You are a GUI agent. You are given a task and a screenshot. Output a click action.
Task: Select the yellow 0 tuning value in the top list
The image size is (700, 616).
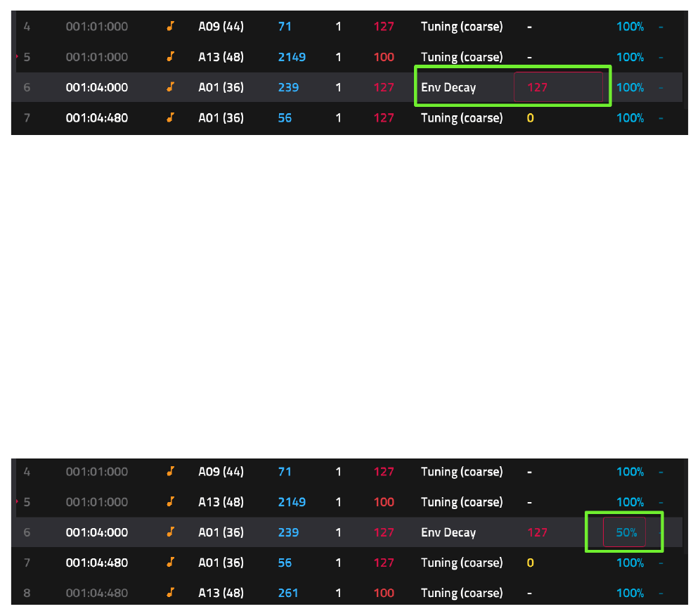point(531,118)
